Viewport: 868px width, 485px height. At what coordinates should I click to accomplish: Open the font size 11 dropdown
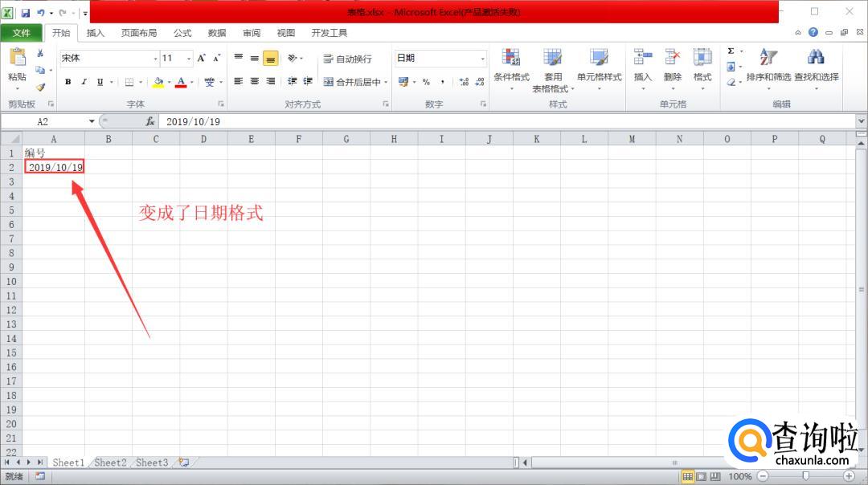(x=189, y=59)
